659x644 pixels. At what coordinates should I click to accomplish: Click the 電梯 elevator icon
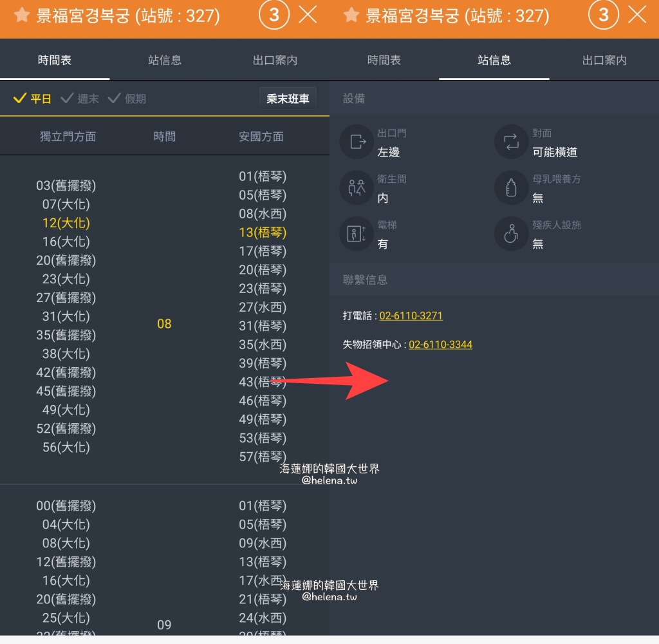[357, 234]
